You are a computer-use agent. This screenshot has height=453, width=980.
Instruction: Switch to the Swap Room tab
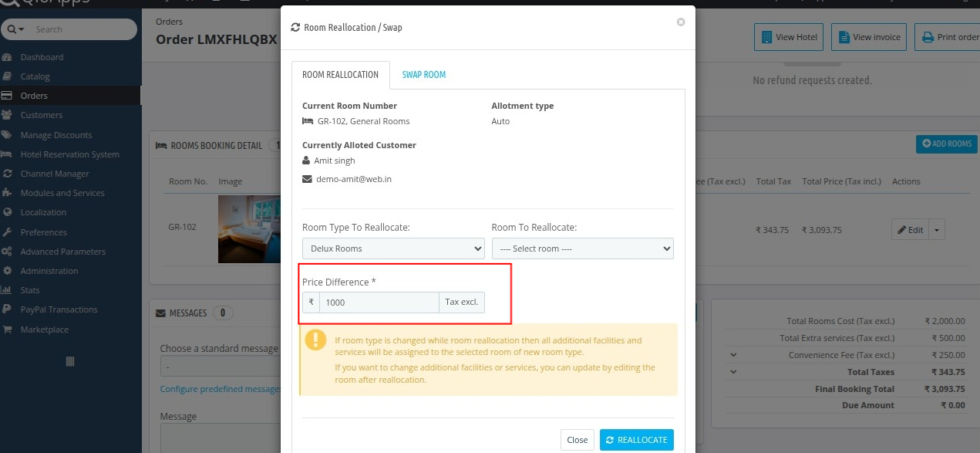(x=424, y=75)
